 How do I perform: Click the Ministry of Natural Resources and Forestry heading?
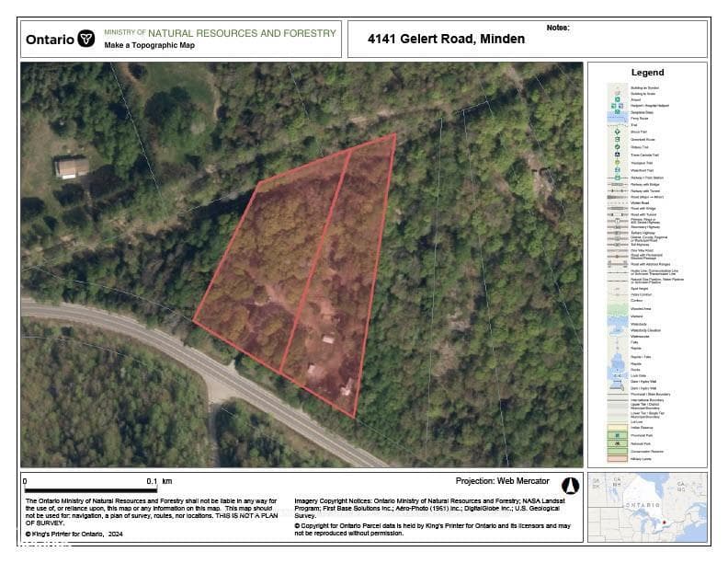coord(220,33)
